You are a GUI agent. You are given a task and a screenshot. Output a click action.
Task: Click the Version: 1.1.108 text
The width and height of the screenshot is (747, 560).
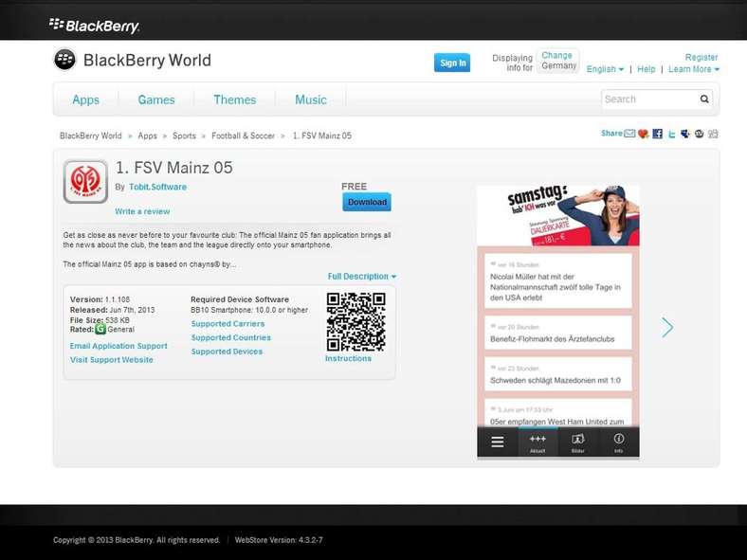click(x=100, y=299)
